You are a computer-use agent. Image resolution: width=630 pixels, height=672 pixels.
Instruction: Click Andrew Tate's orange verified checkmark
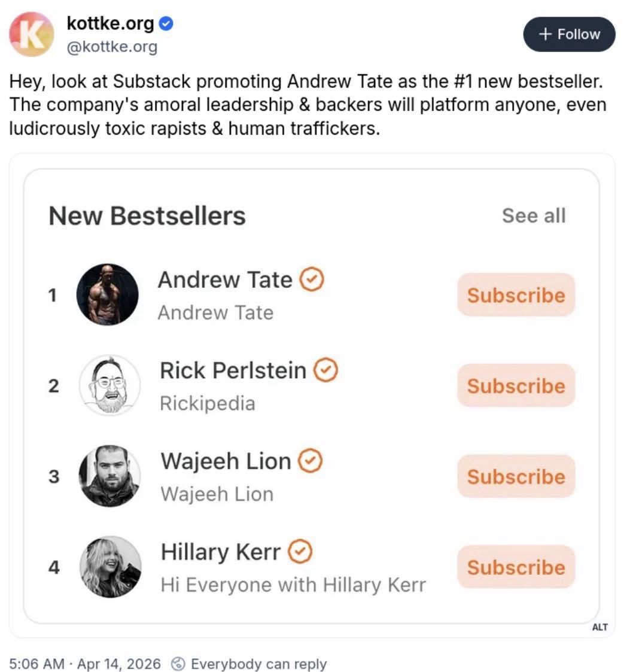pyautogui.click(x=312, y=279)
